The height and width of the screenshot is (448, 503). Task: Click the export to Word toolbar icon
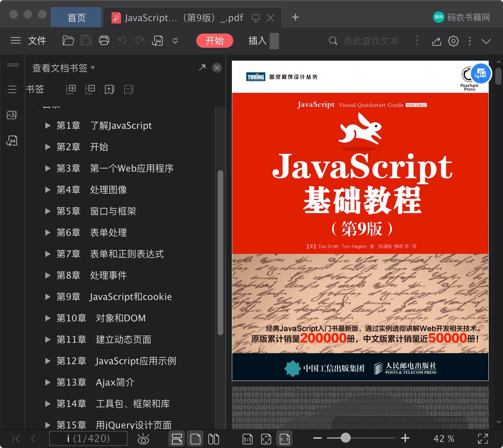157,41
